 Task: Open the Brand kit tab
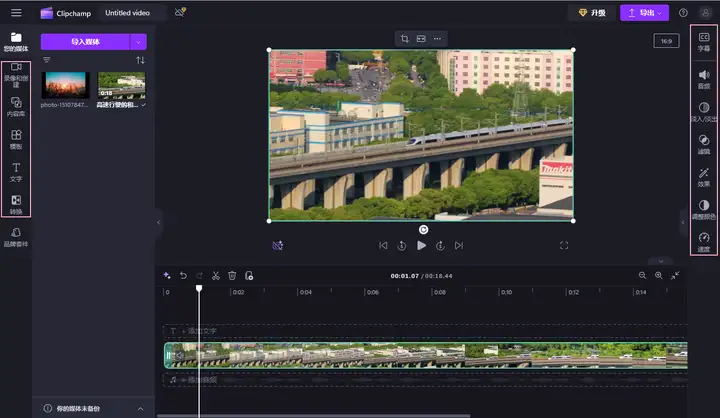(x=16, y=237)
